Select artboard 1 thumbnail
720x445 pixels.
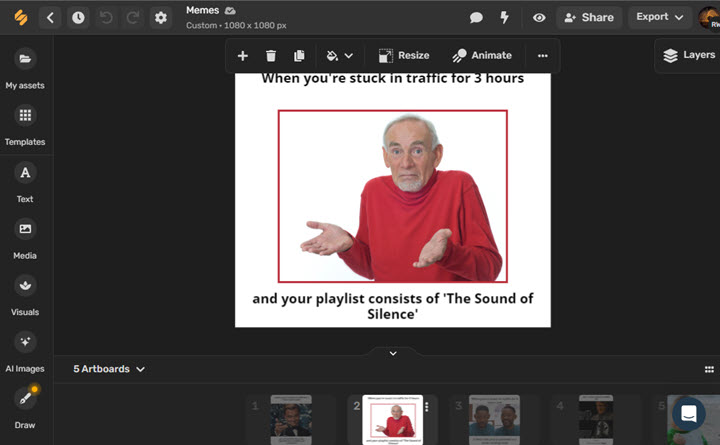coord(291,420)
